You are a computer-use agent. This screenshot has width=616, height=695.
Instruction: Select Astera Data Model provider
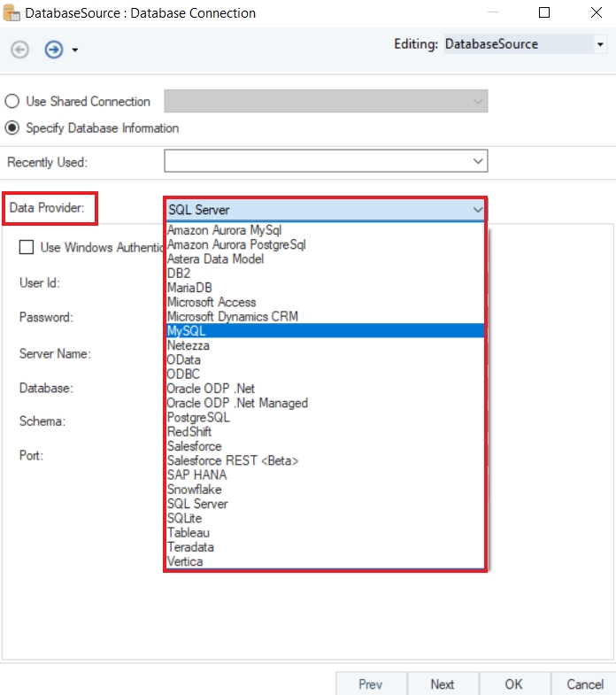pyautogui.click(x=326, y=259)
